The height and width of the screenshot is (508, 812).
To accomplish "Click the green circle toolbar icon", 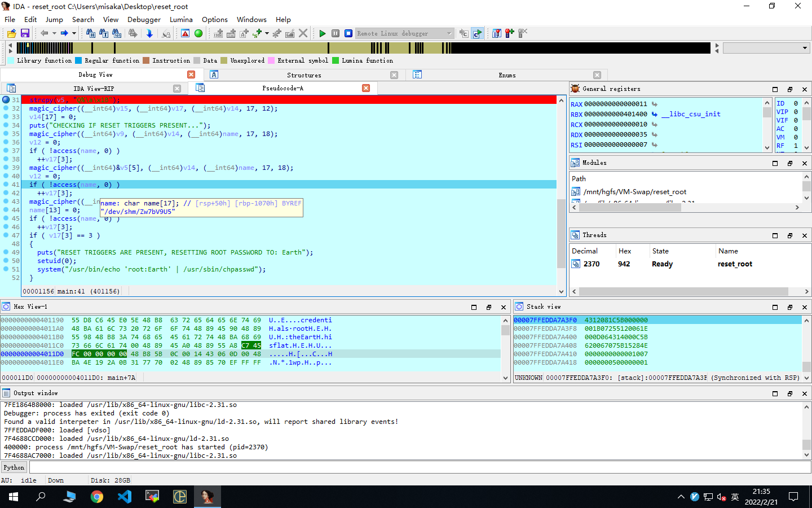I will click(x=198, y=33).
